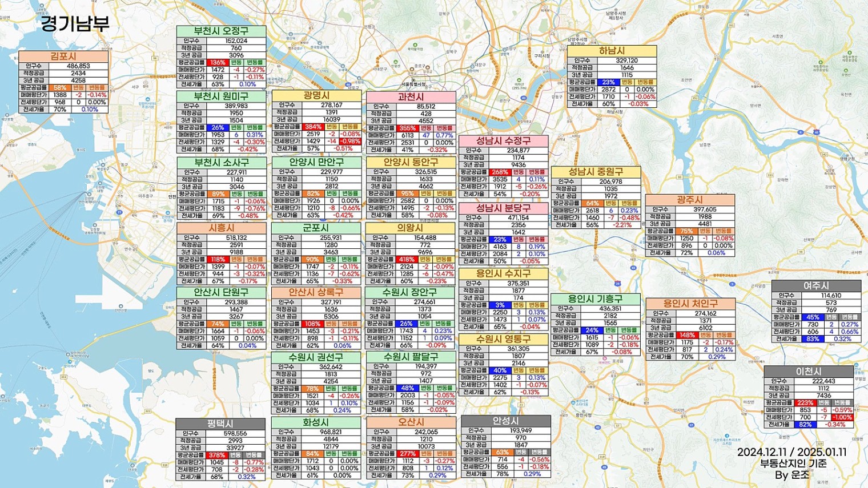Viewport: 868px width, 488px height.
Task: Click 성남시 분당구 population 471,154
Action: click(519, 218)
